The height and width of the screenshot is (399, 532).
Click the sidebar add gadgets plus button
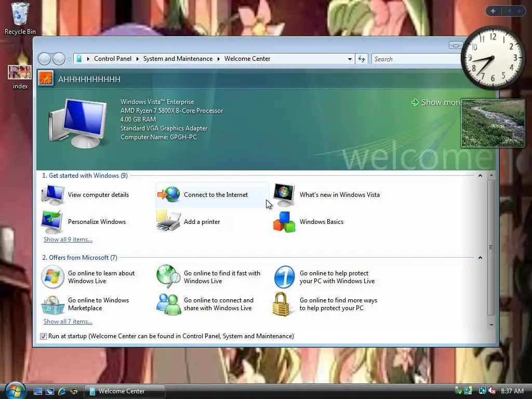[493, 11]
